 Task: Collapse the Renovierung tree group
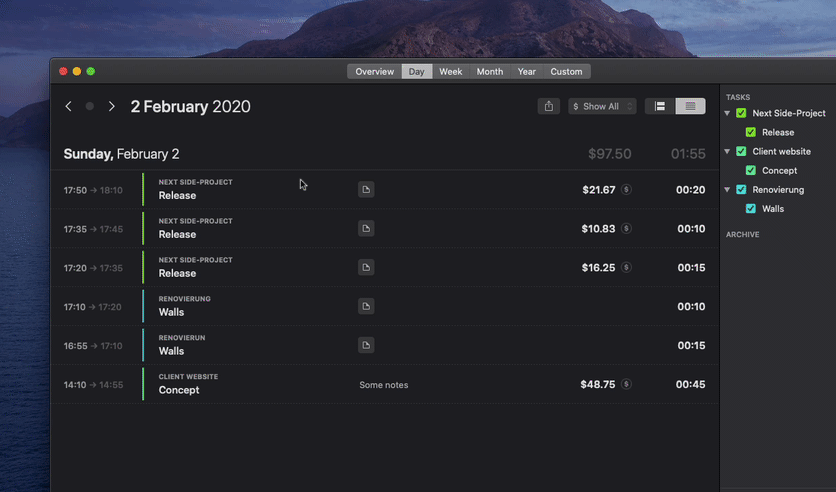[x=727, y=190]
